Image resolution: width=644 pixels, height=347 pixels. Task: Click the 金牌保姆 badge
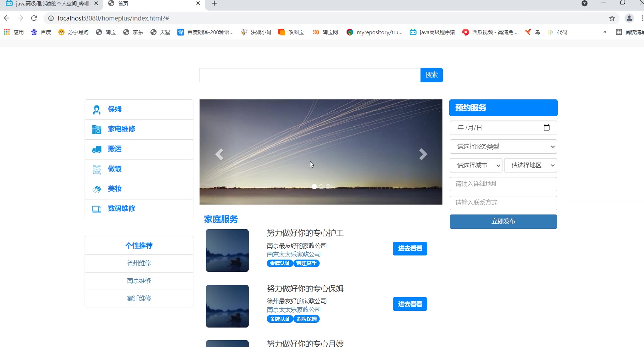point(306,319)
